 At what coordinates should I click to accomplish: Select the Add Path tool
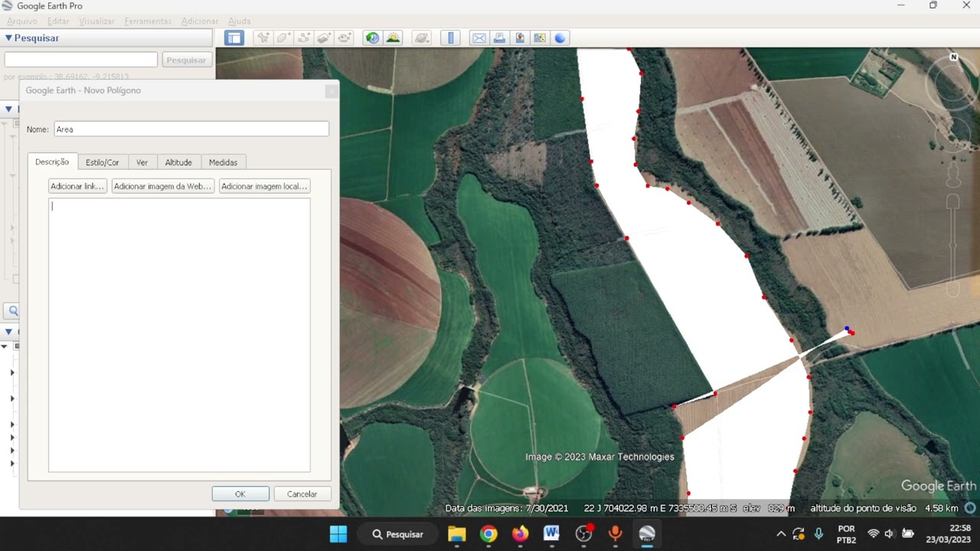[x=304, y=37]
